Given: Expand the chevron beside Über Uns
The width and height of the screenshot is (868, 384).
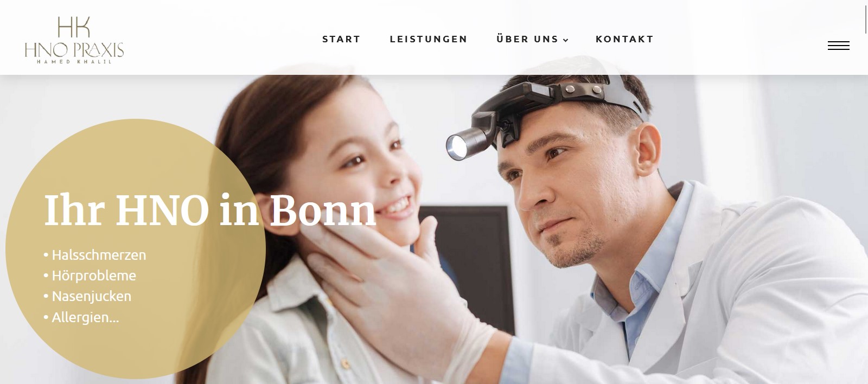Looking at the screenshot, I should (x=565, y=40).
